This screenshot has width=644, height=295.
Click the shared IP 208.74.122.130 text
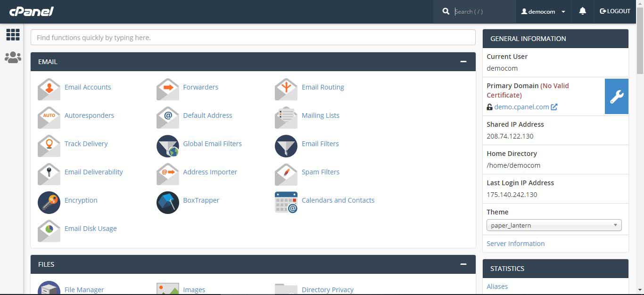[510, 136]
